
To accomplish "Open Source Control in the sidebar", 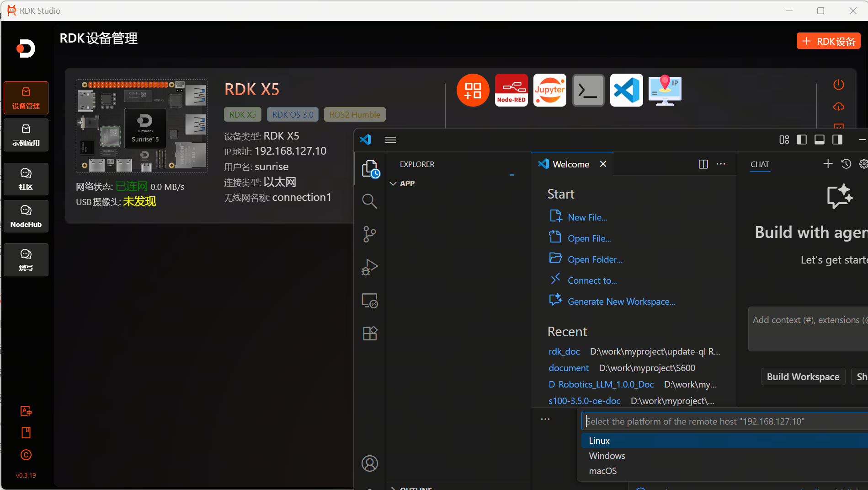I will (x=369, y=234).
